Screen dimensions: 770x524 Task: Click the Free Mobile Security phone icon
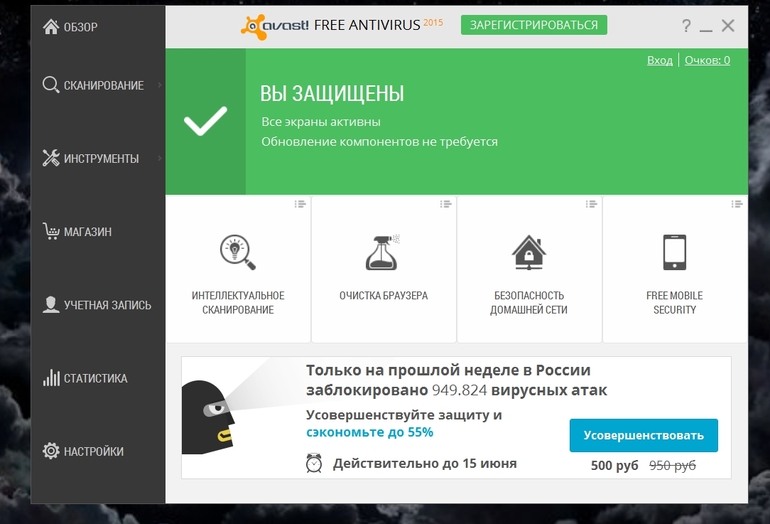coord(675,252)
